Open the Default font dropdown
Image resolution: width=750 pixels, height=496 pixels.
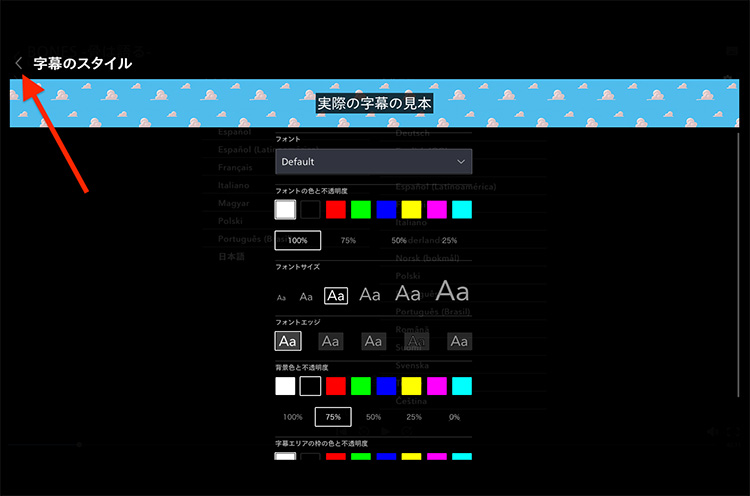click(x=373, y=161)
